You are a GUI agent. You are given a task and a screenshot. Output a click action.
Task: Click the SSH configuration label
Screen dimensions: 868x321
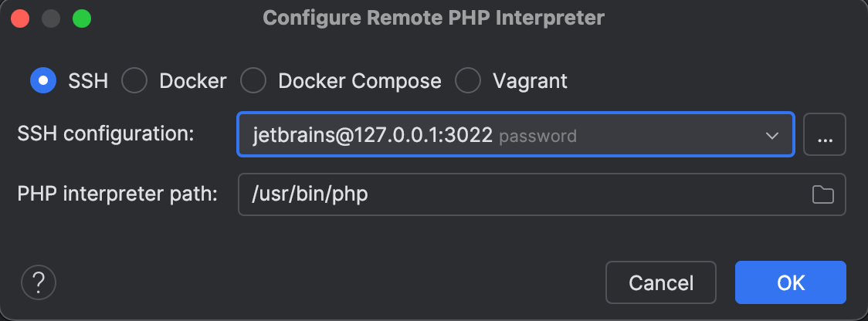click(x=105, y=133)
